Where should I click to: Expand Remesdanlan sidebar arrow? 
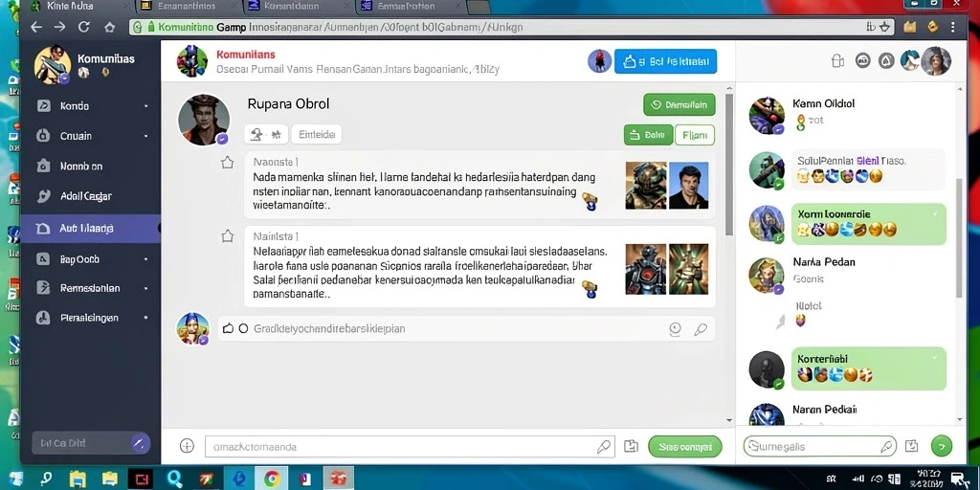[145, 288]
